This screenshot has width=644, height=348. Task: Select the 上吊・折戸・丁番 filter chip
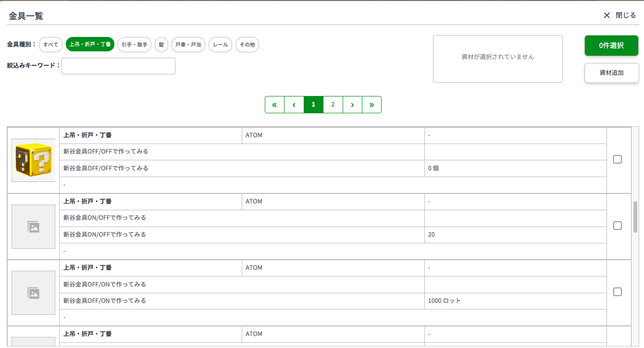click(x=90, y=45)
